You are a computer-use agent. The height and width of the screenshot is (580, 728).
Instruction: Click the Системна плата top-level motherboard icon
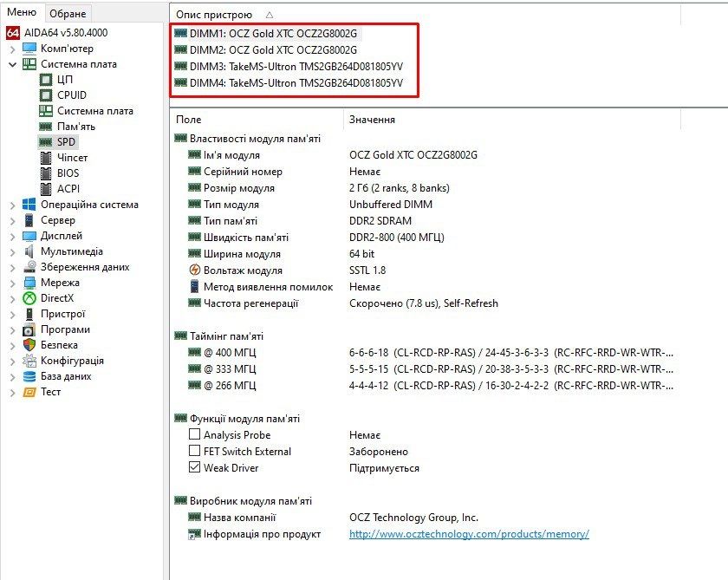pos(29,64)
